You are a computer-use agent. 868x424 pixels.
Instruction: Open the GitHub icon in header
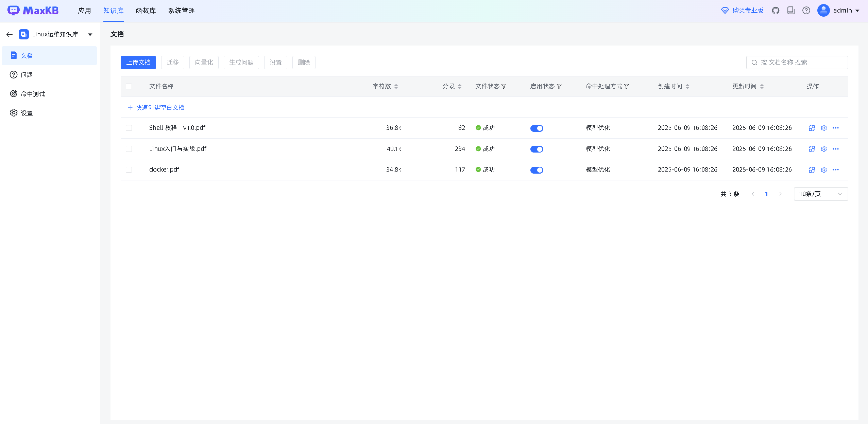click(x=776, y=11)
